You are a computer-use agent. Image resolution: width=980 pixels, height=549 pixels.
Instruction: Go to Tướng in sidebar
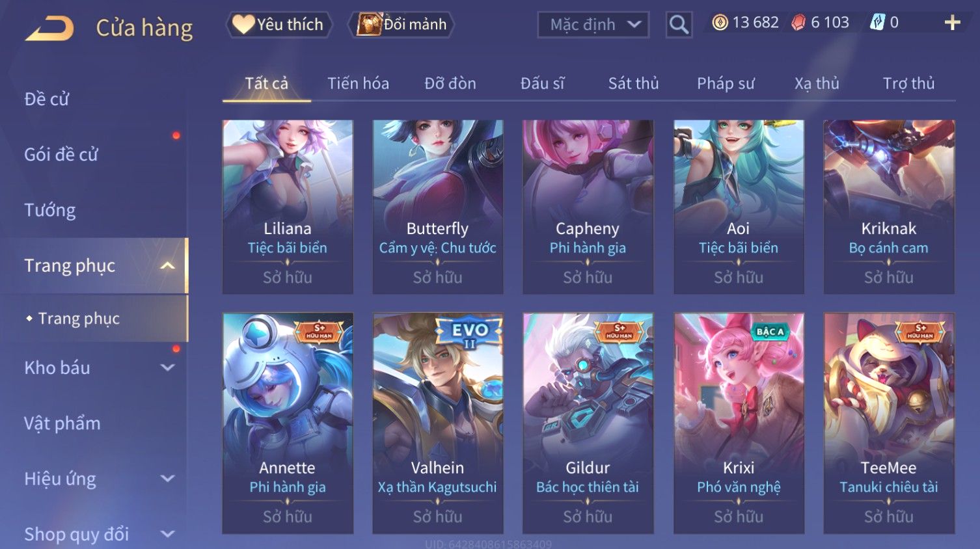coord(50,210)
